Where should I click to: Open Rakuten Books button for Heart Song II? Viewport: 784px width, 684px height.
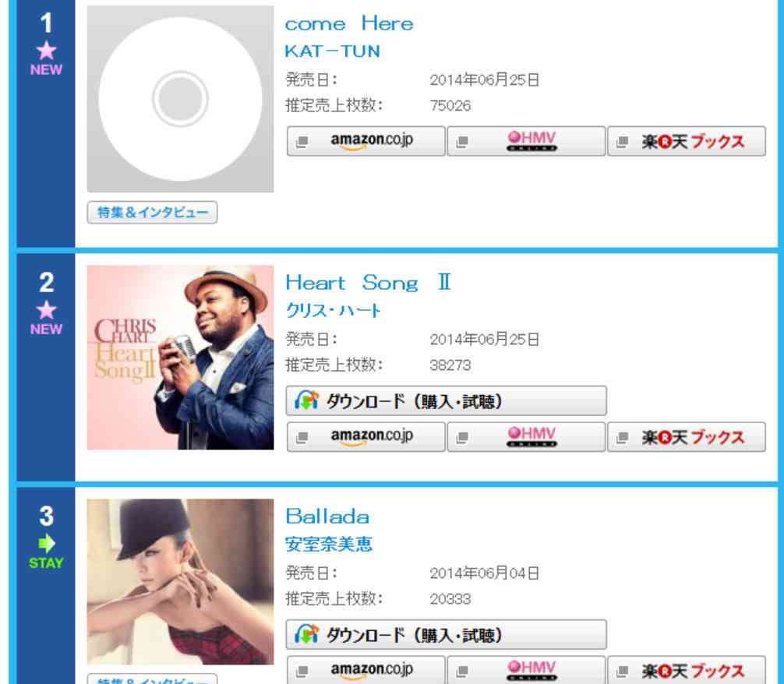pos(687,437)
